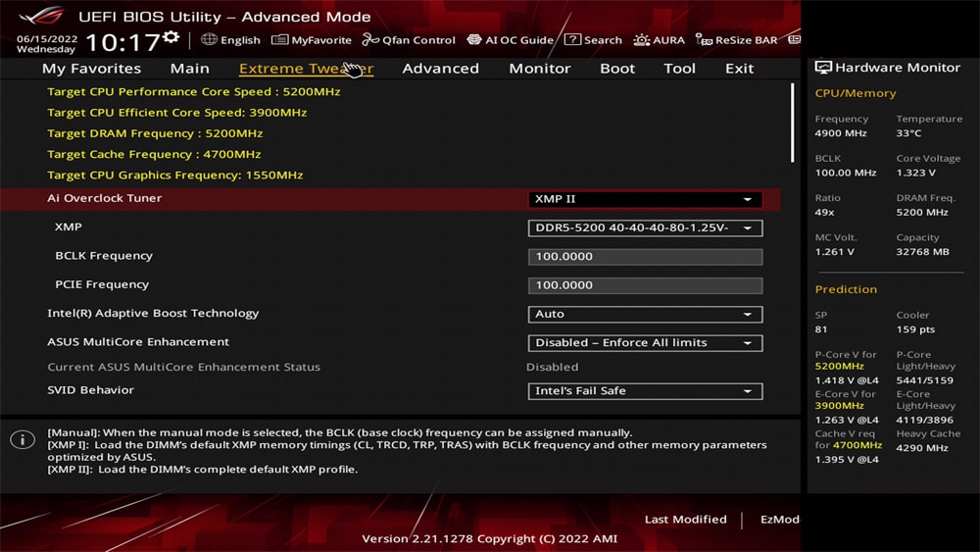Image resolution: width=980 pixels, height=552 pixels.
Task: Switch to the Boot tab
Action: [617, 68]
